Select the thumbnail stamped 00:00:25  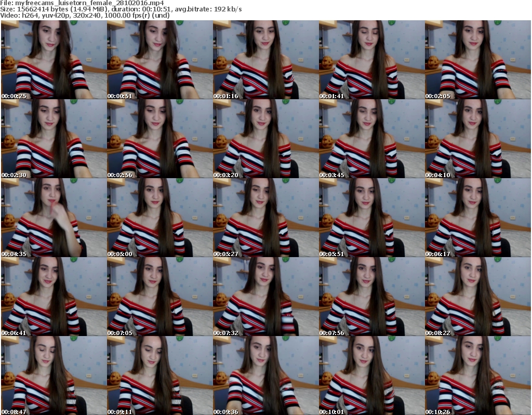[x=54, y=60]
